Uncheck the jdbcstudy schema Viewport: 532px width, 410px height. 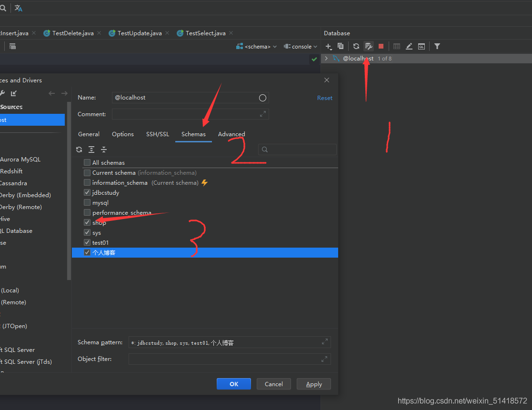[87, 192]
